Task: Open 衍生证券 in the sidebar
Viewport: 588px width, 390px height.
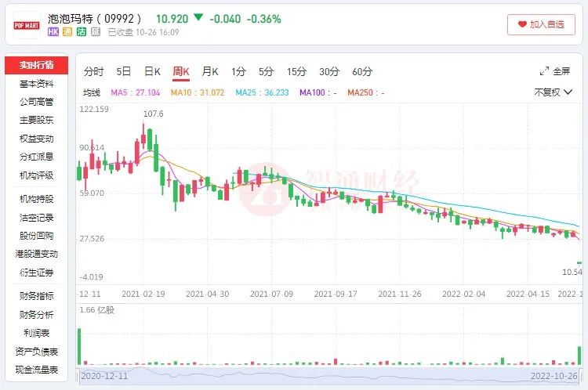Action: click(36, 273)
